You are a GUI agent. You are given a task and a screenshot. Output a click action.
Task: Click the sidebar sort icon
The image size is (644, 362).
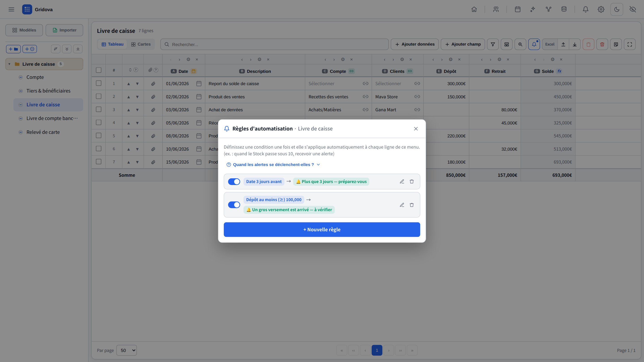(55, 49)
